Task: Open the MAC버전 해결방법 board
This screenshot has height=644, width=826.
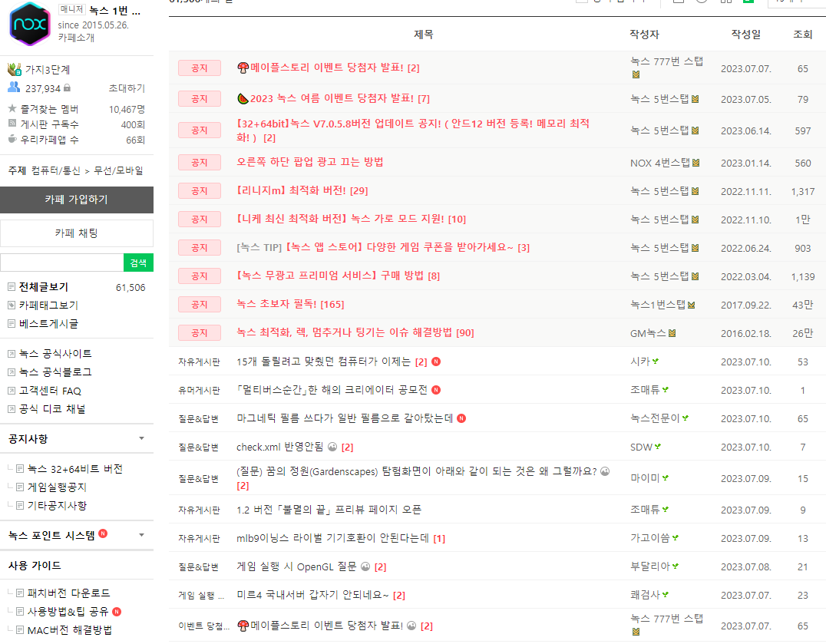Action: pyautogui.click(x=70, y=629)
